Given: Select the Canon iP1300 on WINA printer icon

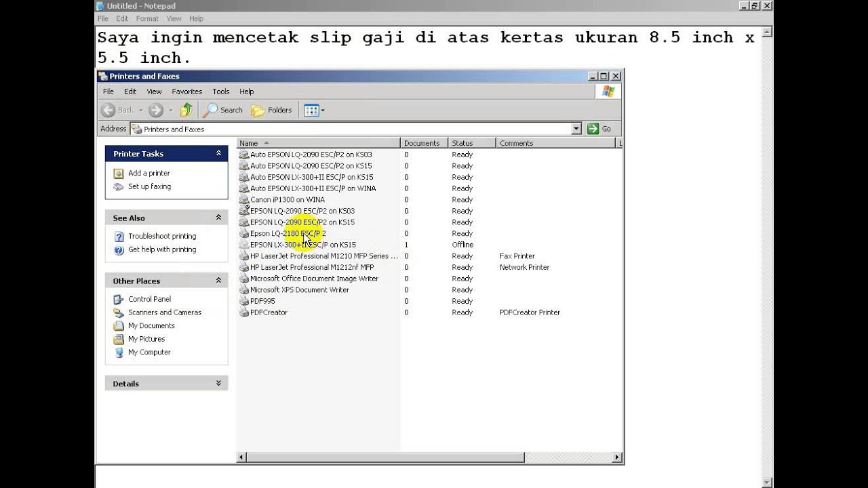Looking at the screenshot, I should [244, 200].
